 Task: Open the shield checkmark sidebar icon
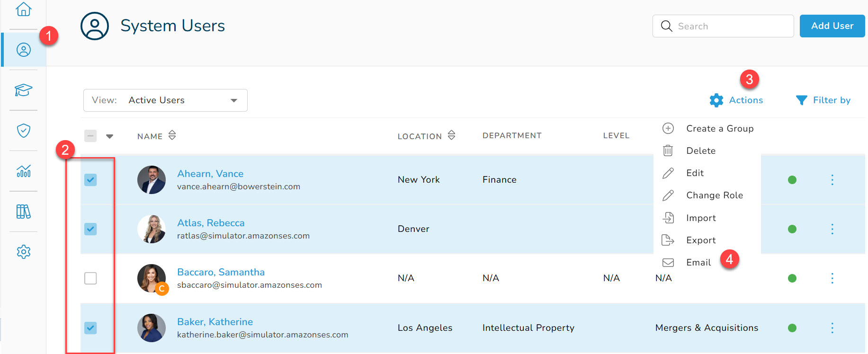[x=24, y=131]
